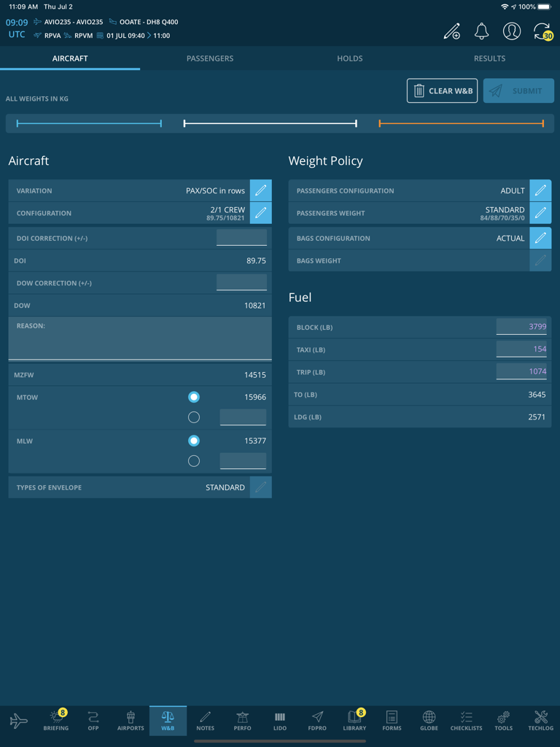Image resolution: width=560 pixels, height=747 pixels.
Task: Switch to the HOLDS tab
Action: (x=350, y=58)
